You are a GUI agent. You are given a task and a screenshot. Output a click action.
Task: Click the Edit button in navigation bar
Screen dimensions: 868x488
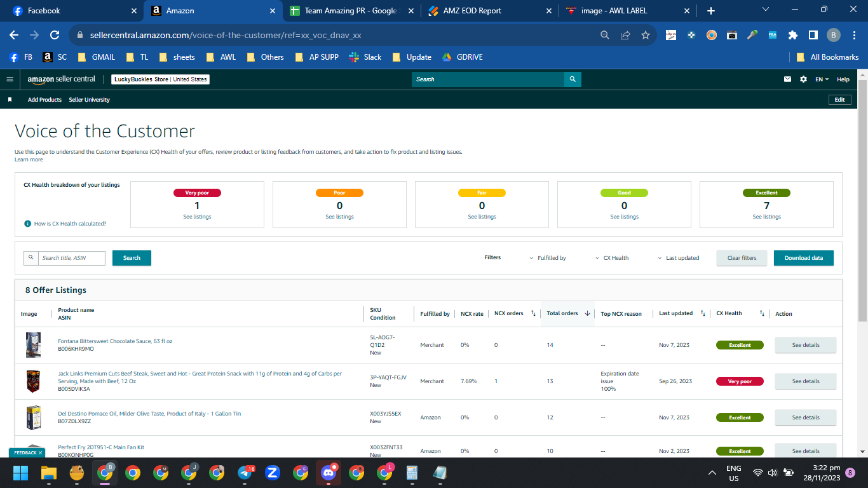(x=839, y=100)
